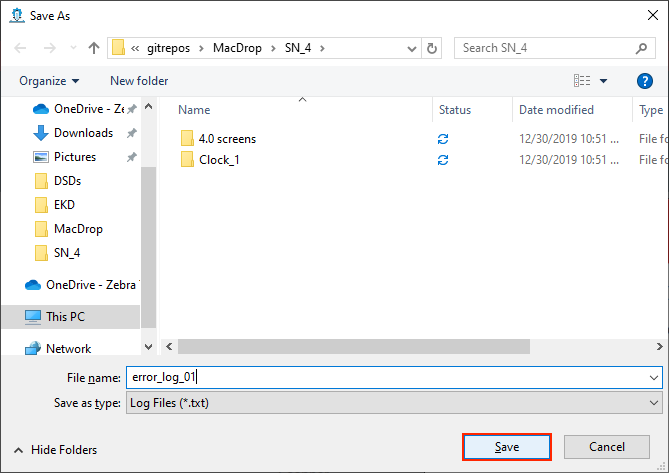
Task: Open the File name history dropdown
Action: click(x=653, y=378)
